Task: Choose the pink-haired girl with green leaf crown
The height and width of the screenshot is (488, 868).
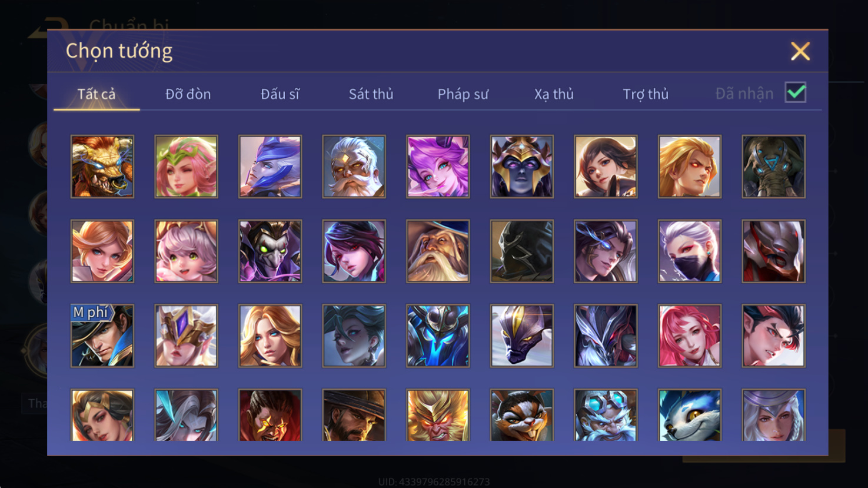Action: click(186, 167)
